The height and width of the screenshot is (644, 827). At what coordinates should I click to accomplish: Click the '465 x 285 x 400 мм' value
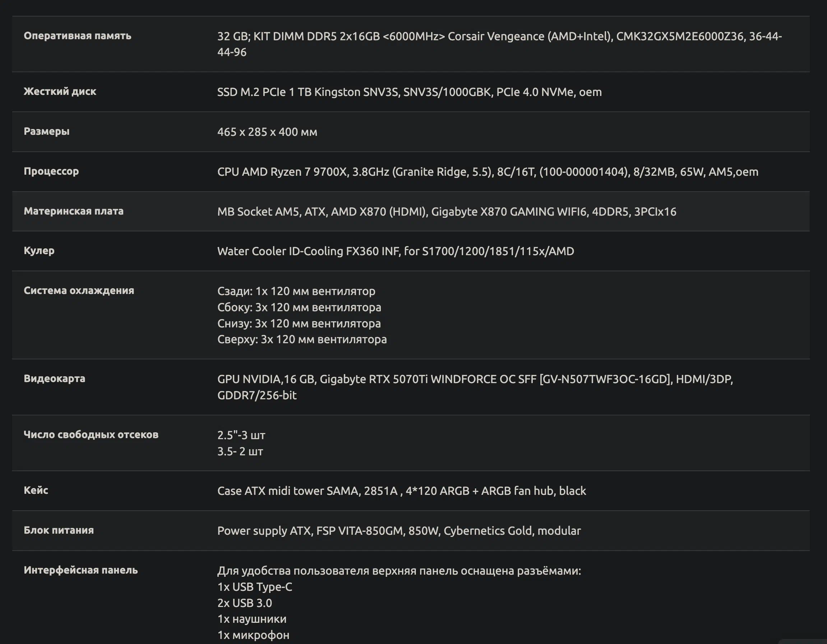point(267,132)
